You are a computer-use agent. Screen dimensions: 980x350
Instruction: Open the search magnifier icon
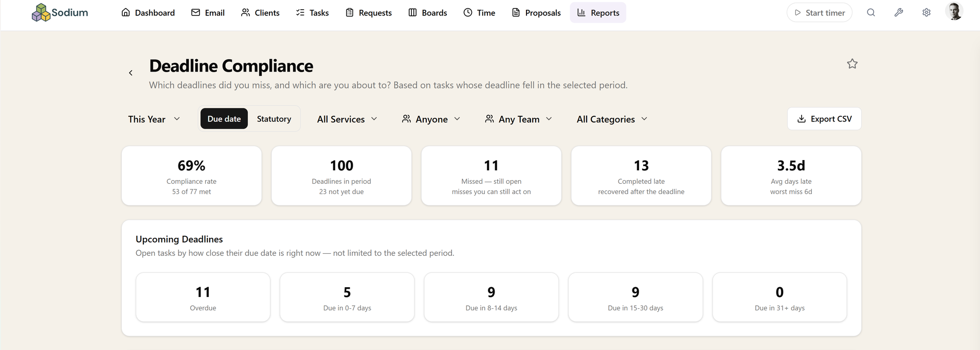click(x=871, y=12)
